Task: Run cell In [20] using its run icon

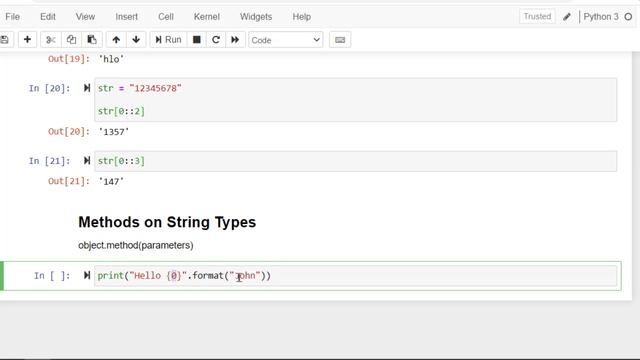Action: click(87, 88)
